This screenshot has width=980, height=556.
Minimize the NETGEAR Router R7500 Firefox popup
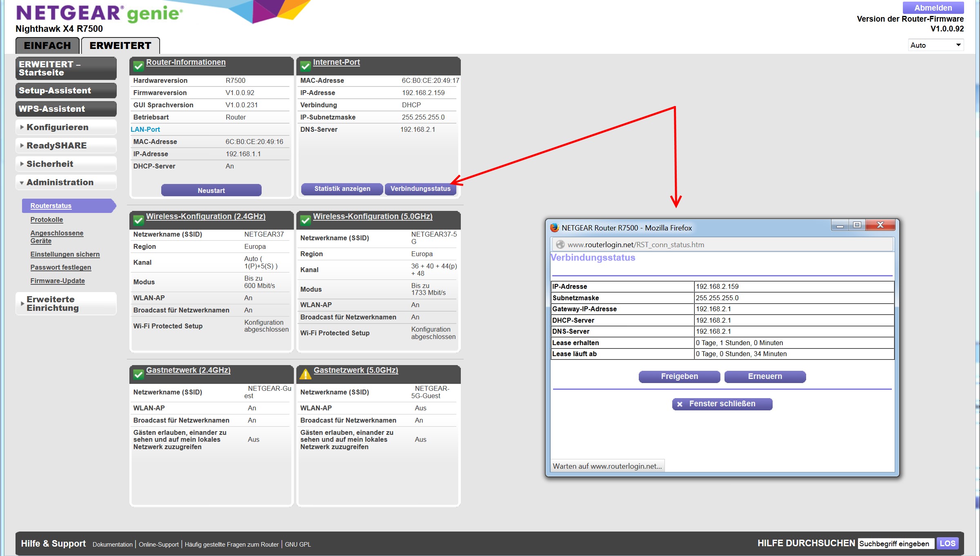click(840, 225)
